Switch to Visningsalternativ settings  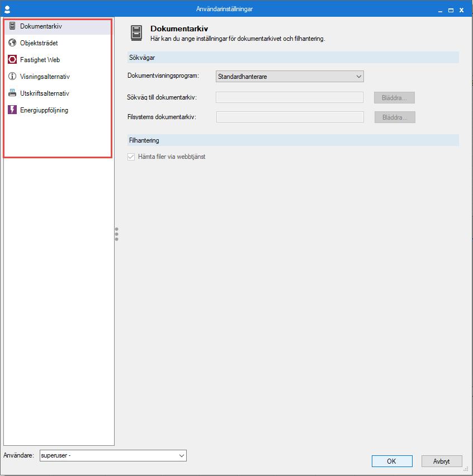(x=58, y=76)
